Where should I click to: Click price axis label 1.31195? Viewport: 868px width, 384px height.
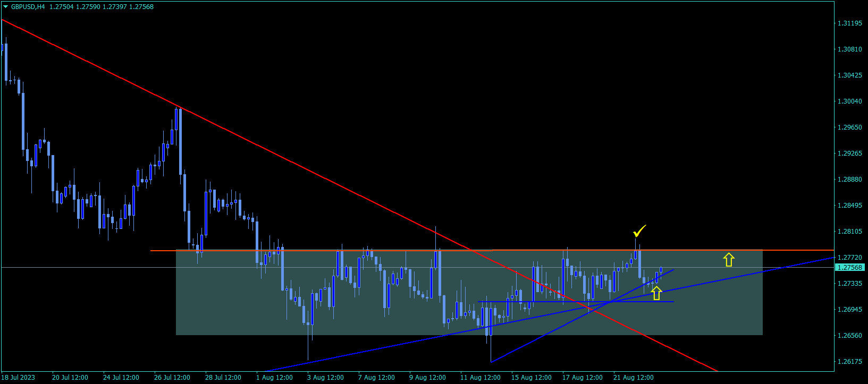pyautogui.click(x=850, y=23)
